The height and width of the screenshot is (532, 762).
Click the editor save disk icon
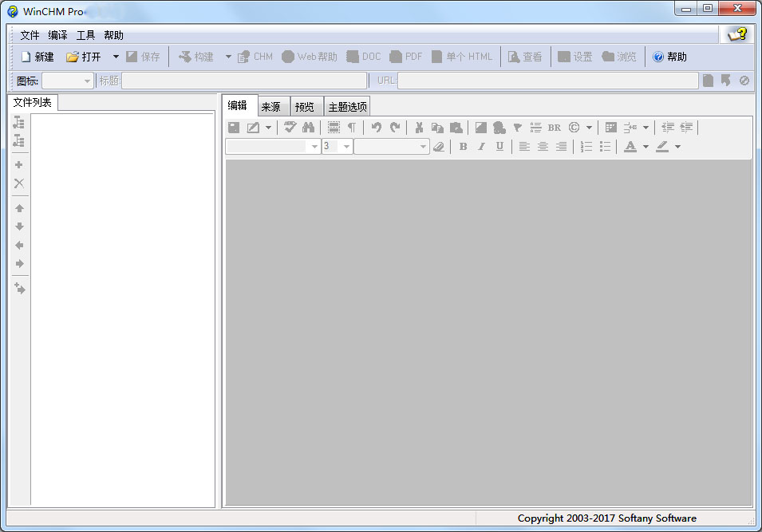234,128
